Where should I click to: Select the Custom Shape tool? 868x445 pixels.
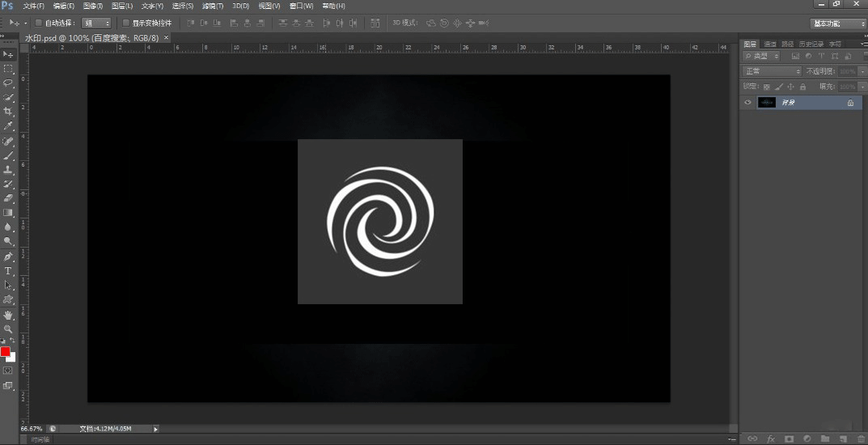[x=8, y=299]
